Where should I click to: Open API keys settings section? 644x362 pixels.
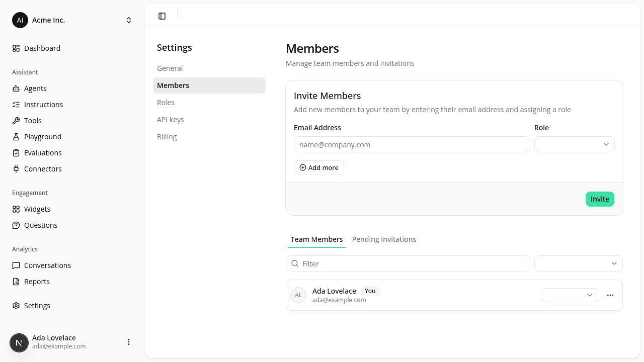[x=209, y=120]
